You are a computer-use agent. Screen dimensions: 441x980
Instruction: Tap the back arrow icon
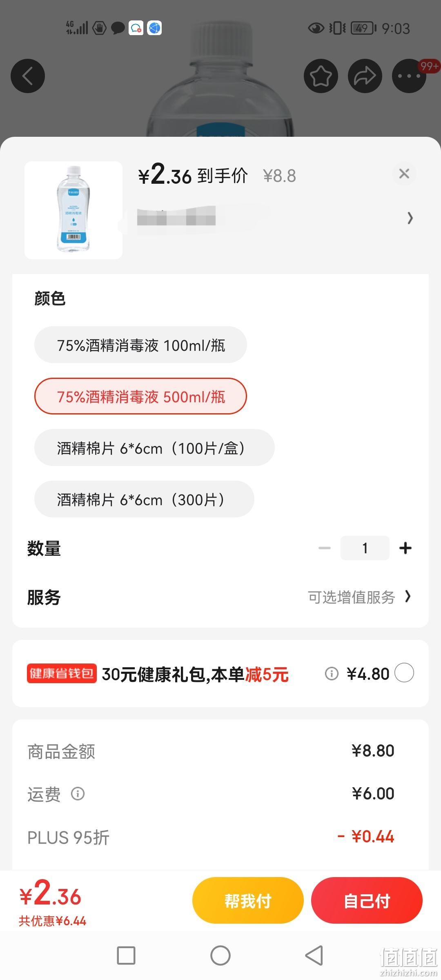[28, 76]
